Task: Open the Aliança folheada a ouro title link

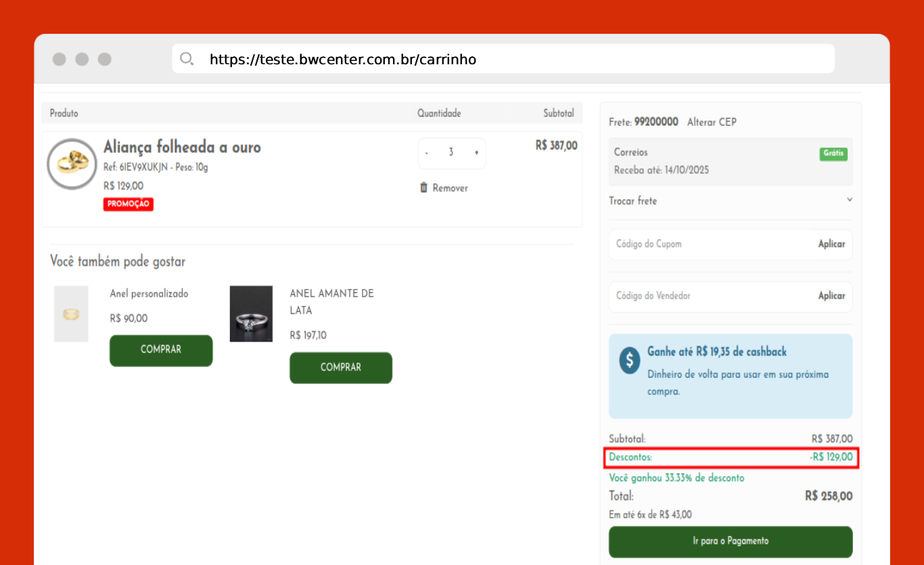Action: (182, 148)
